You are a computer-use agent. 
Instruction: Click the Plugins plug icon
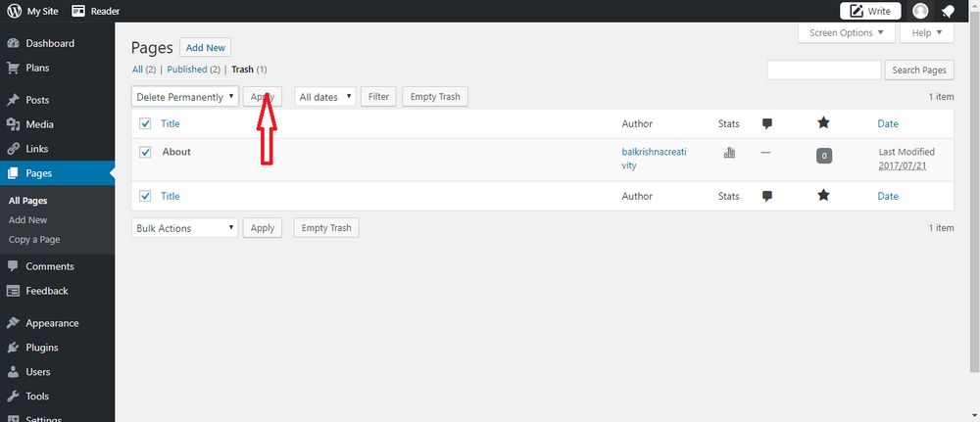click(x=13, y=348)
